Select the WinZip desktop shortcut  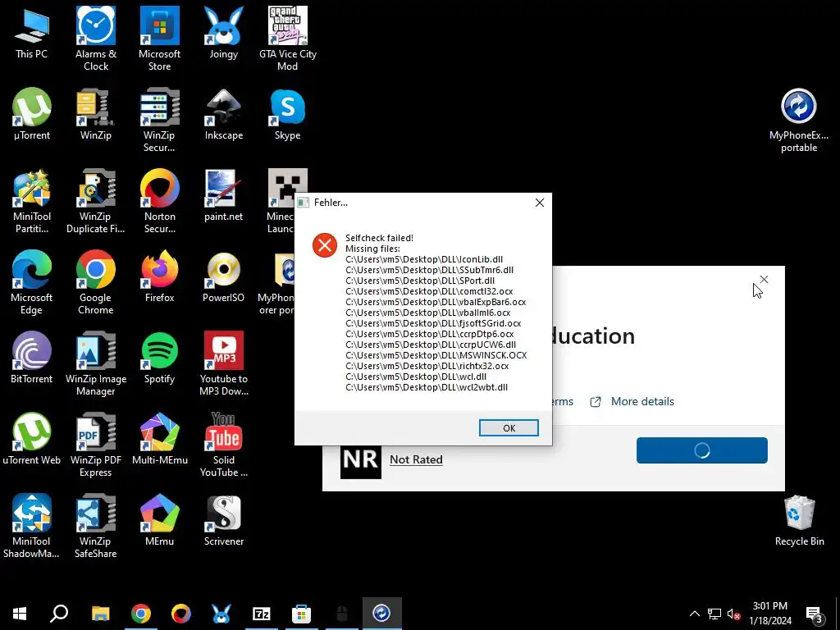(x=96, y=113)
